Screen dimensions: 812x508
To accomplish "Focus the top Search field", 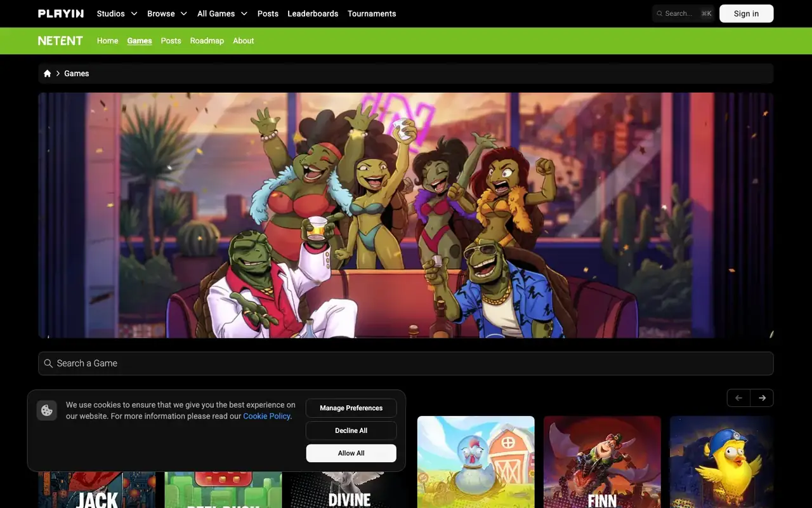I will click(x=683, y=13).
